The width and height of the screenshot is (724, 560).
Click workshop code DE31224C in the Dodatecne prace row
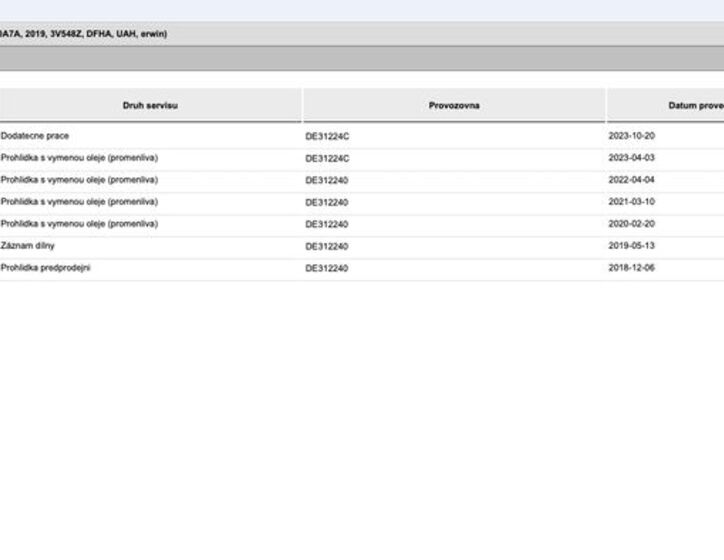tap(327, 136)
